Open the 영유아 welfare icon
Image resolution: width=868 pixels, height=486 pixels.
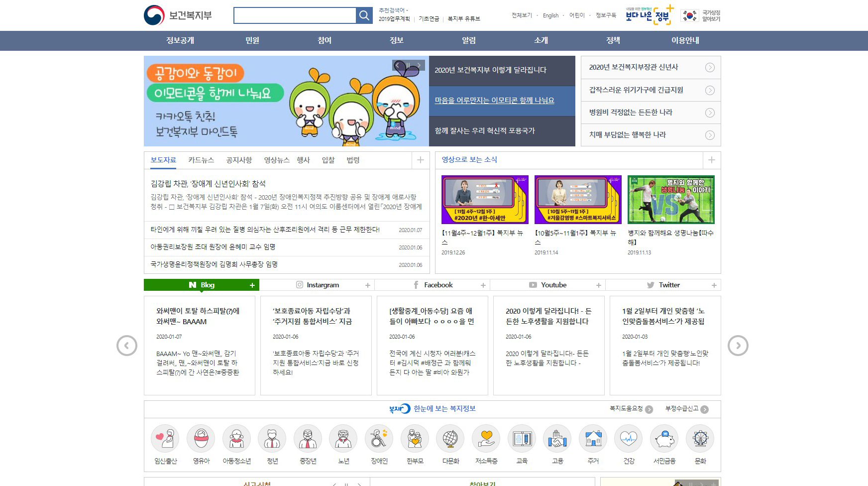coord(201,439)
